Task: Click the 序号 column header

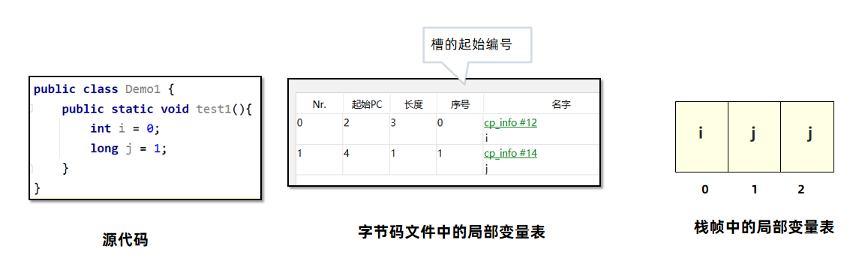Action: pos(460,104)
